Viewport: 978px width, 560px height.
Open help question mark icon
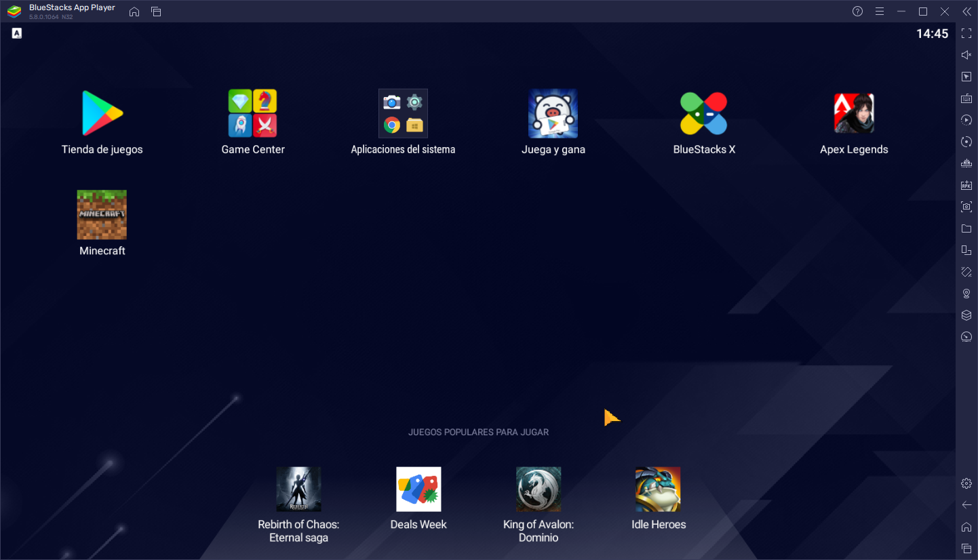[857, 12]
